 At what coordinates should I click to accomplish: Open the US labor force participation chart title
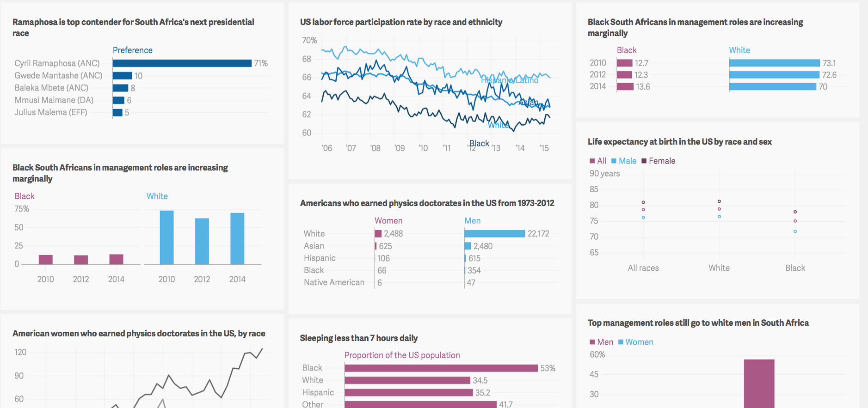pyautogui.click(x=401, y=22)
